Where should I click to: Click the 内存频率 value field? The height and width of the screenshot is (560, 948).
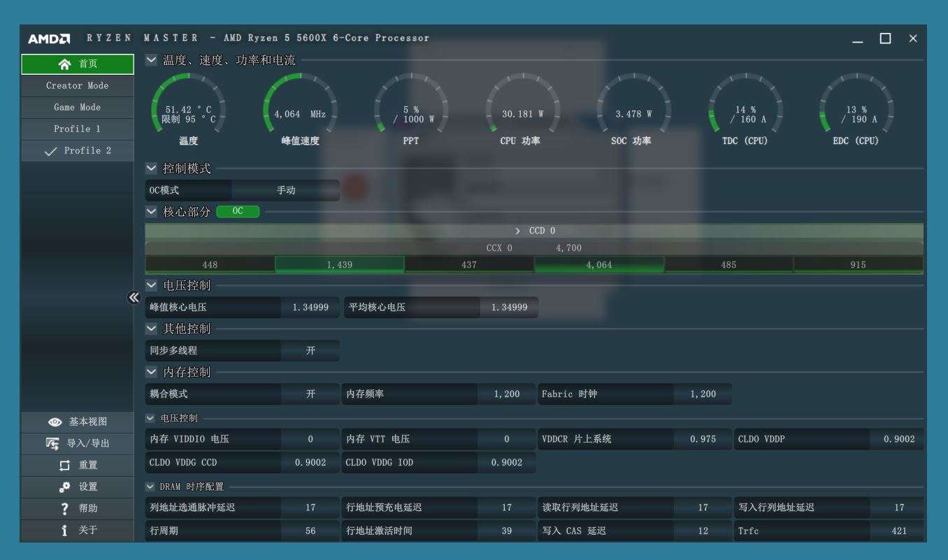click(x=507, y=394)
